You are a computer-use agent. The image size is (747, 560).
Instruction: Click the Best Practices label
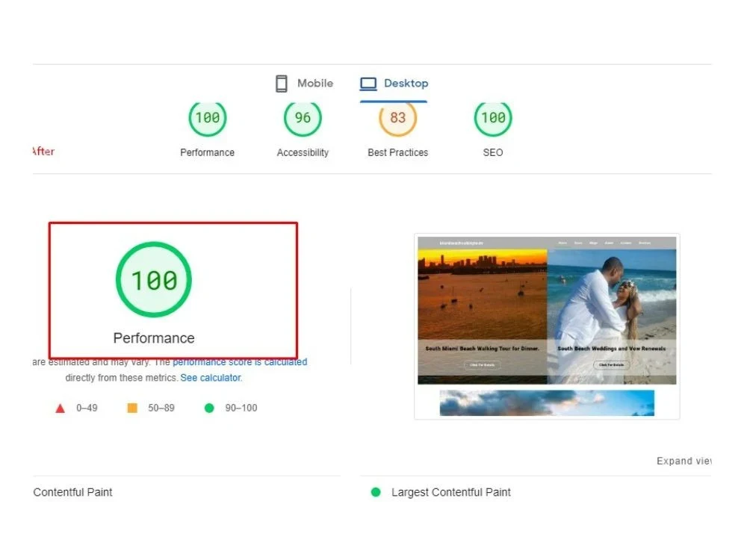click(x=398, y=152)
